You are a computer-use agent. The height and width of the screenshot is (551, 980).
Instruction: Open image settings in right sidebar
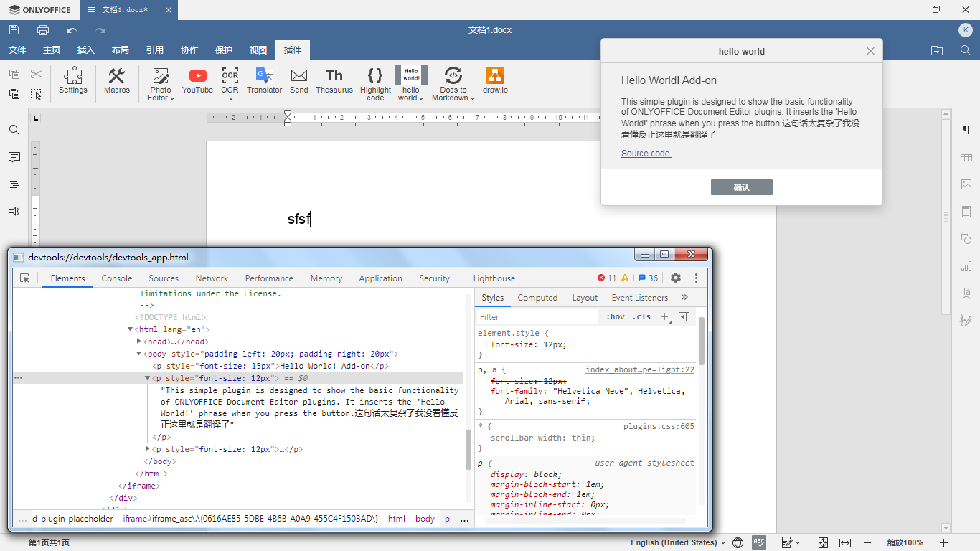pos(966,184)
